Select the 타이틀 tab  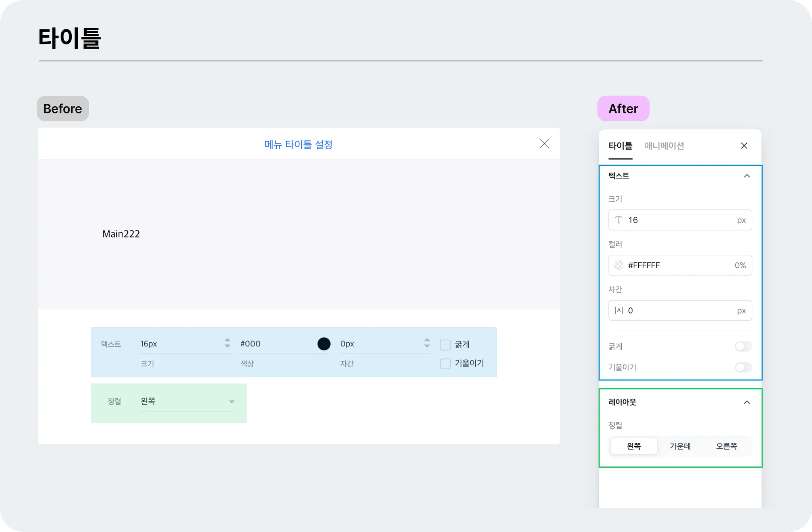coord(620,146)
